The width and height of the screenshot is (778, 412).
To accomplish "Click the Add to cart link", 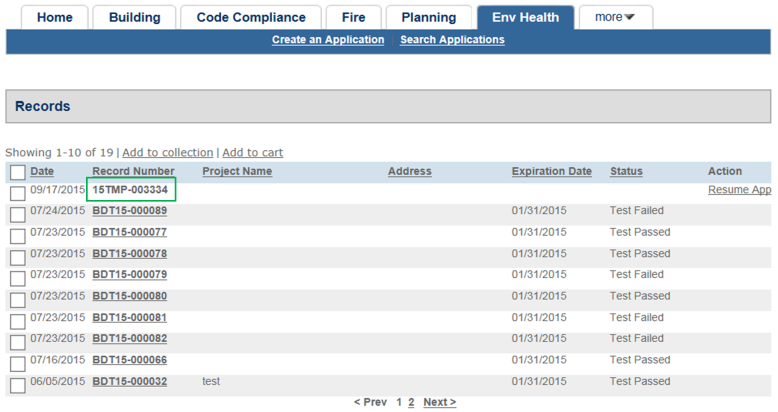I will point(252,153).
